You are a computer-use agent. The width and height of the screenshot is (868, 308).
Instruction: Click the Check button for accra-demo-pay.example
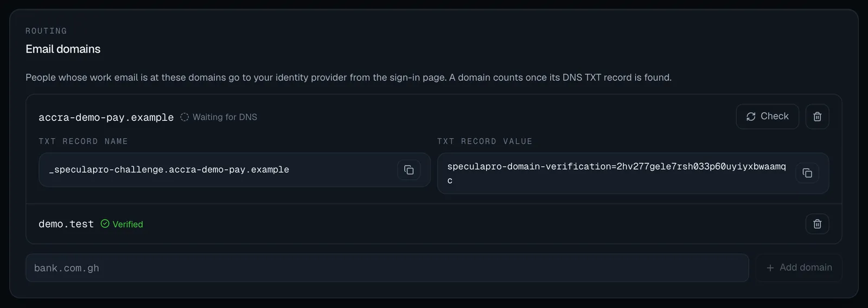pos(767,117)
